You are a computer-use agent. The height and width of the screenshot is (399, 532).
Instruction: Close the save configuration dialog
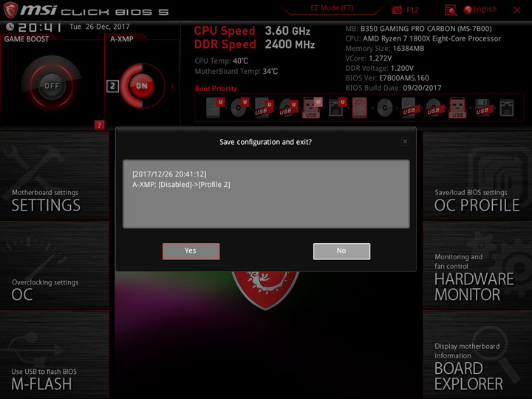pos(405,141)
